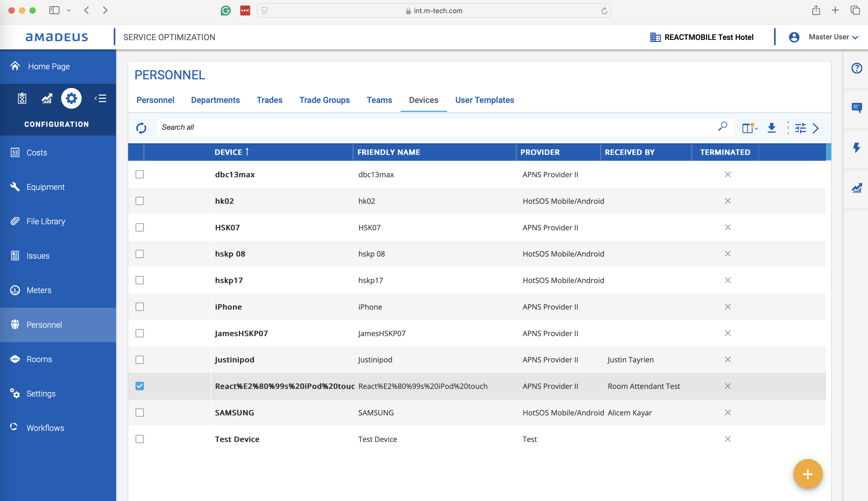Select Personnel in the sidebar
Image resolution: width=868 pixels, height=501 pixels.
[x=58, y=325]
